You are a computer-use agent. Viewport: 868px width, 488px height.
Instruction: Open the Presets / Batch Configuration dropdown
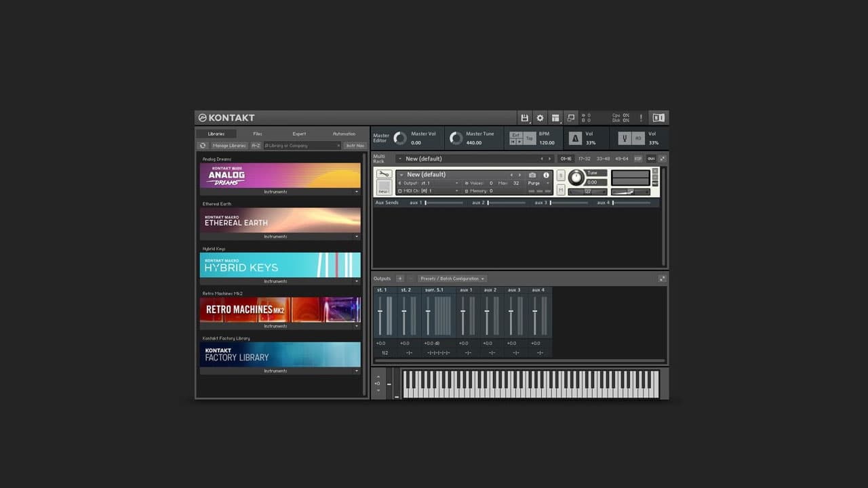(x=452, y=278)
